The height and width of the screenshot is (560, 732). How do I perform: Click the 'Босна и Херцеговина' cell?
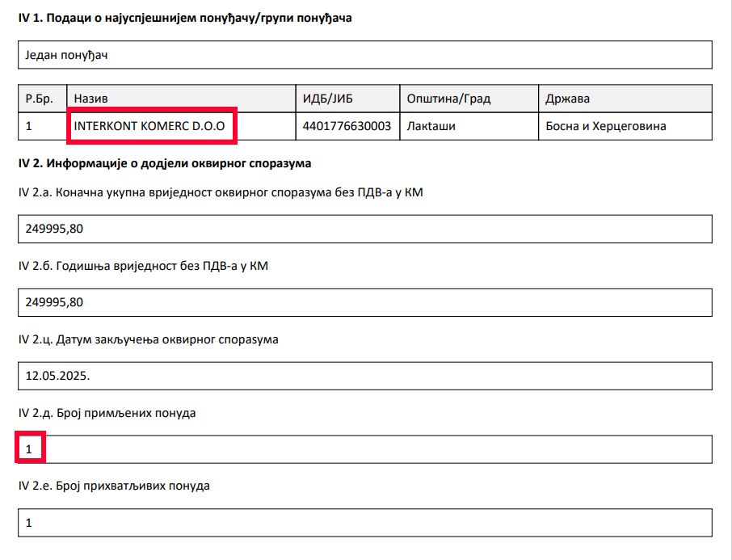(x=625, y=126)
